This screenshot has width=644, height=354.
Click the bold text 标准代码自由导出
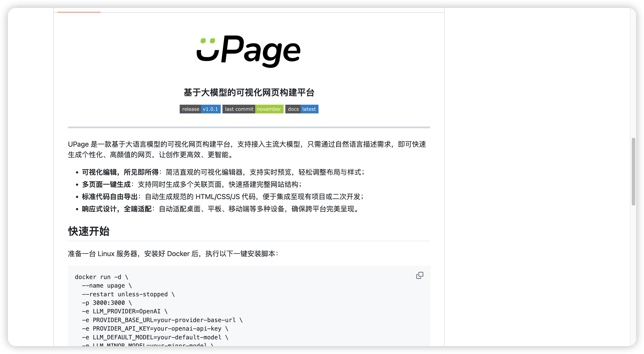pyautogui.click(x=110, y=197)
